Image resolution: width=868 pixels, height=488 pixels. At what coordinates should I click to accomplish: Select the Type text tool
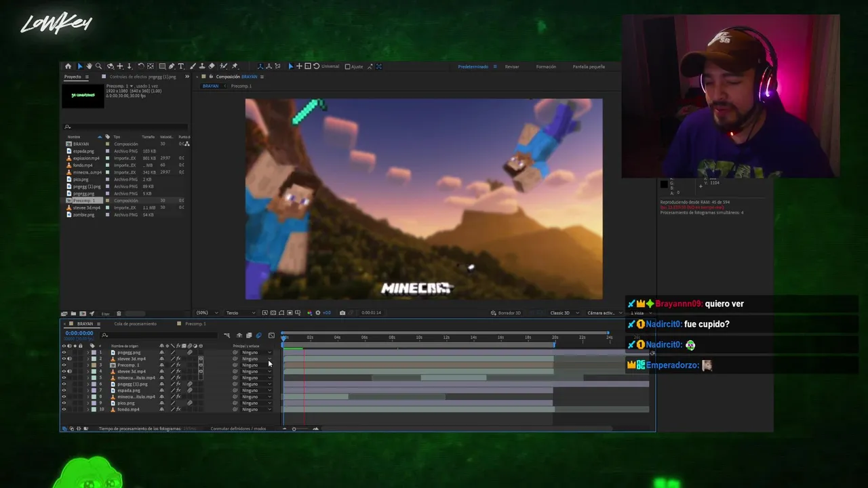[x=181, y=66]
